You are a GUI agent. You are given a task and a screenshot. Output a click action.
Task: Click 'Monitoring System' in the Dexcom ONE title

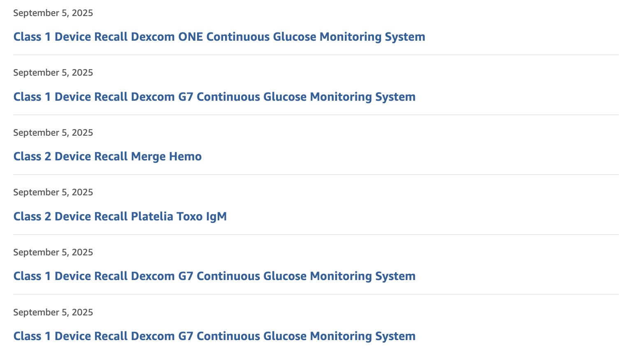(372, 37)
